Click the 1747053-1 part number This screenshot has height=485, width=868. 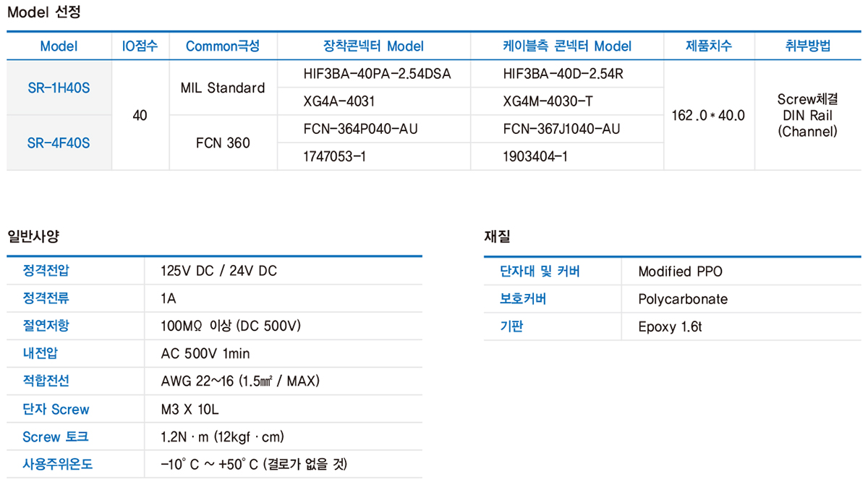click(x=335, y=157)
